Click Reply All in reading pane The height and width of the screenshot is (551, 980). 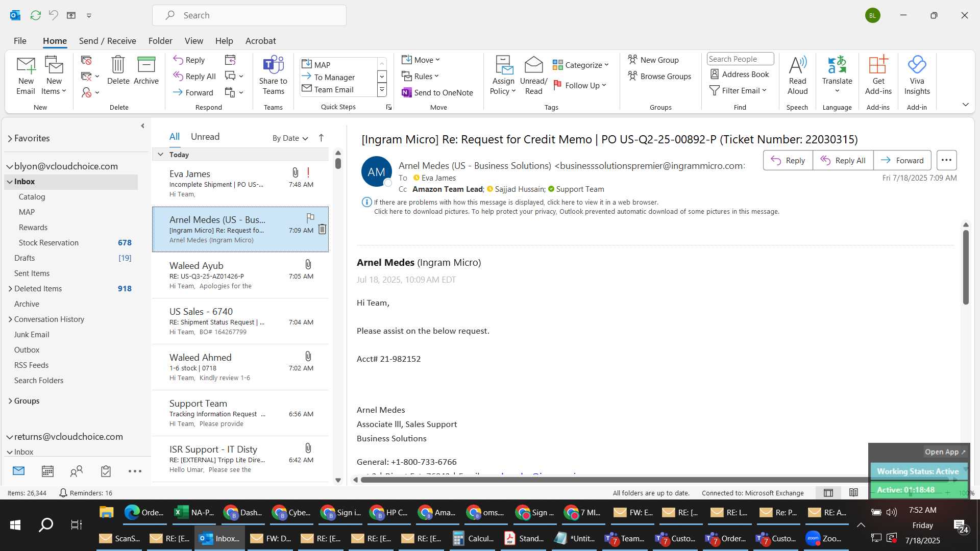click(x=843, y=160)
